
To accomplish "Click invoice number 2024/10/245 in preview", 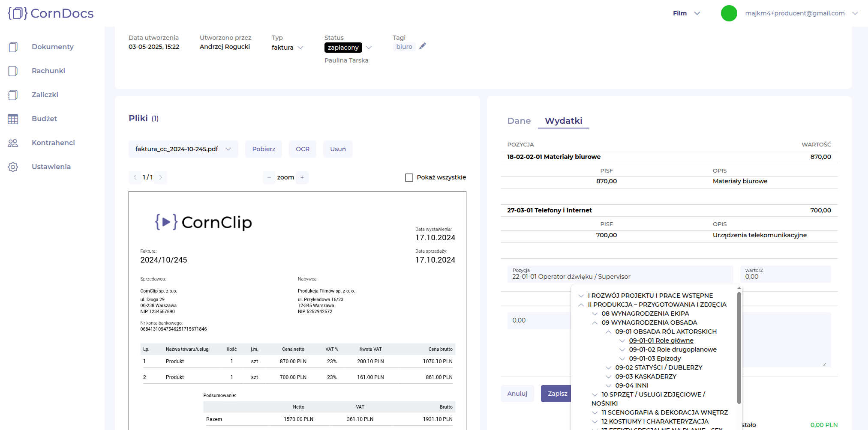I will click(164, 260).
